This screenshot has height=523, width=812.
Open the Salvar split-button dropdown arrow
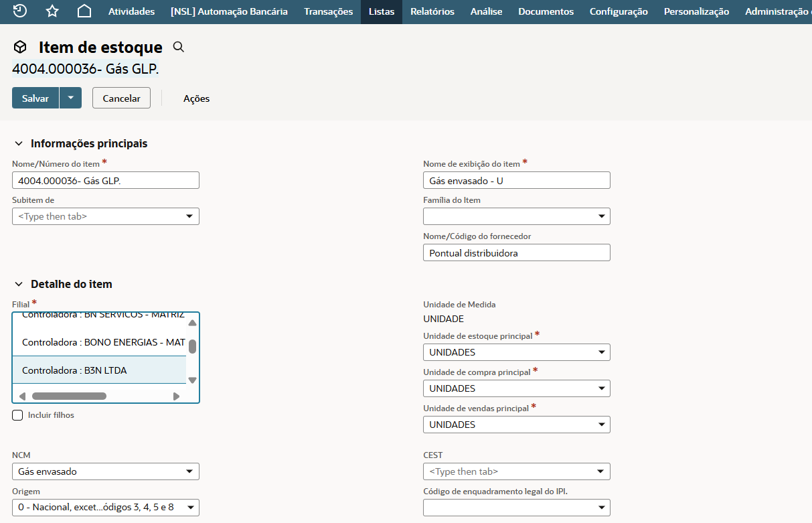click(70, 98)
